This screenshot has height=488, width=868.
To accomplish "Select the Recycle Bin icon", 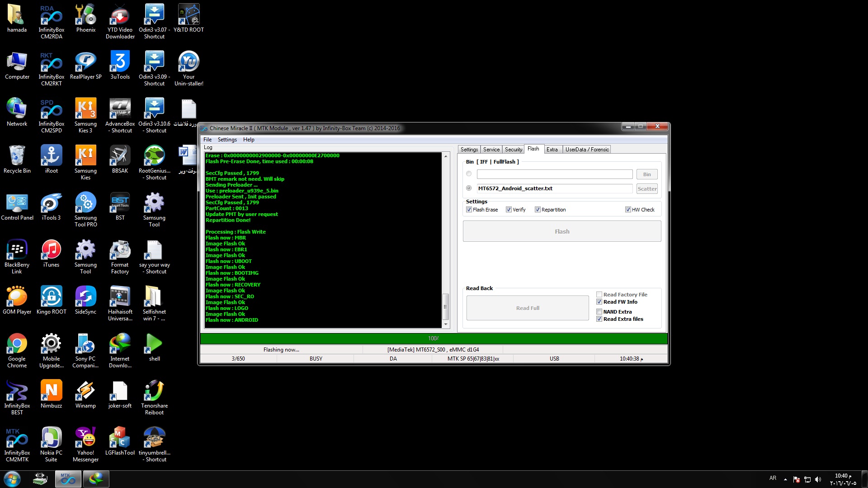I will click(17, 160).
